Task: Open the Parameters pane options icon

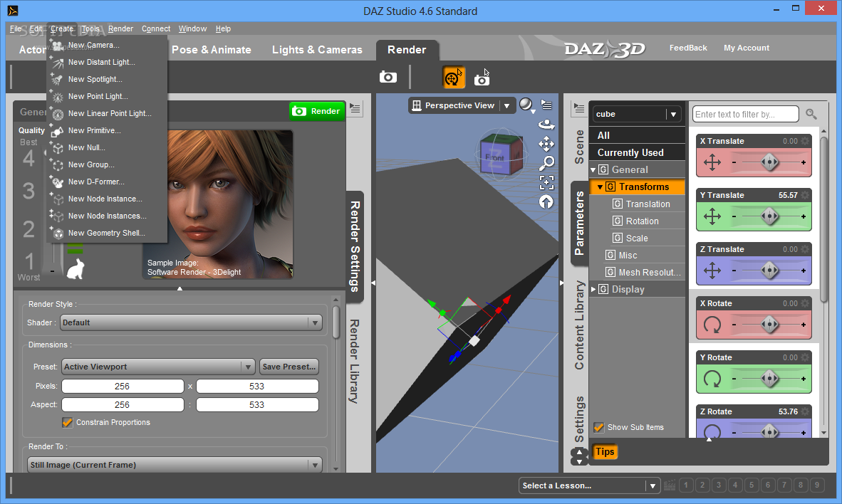Action: coord(579,109)
